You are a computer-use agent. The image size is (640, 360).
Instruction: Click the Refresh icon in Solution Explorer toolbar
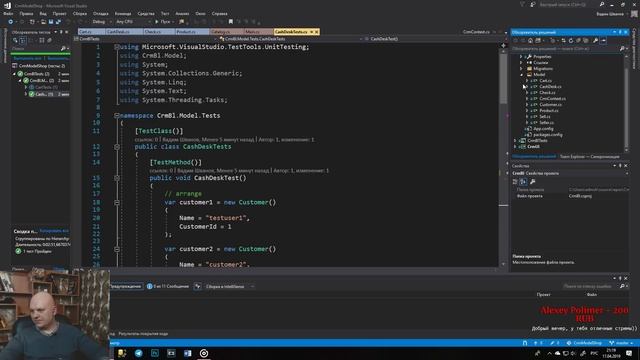(x=571, y=40)
